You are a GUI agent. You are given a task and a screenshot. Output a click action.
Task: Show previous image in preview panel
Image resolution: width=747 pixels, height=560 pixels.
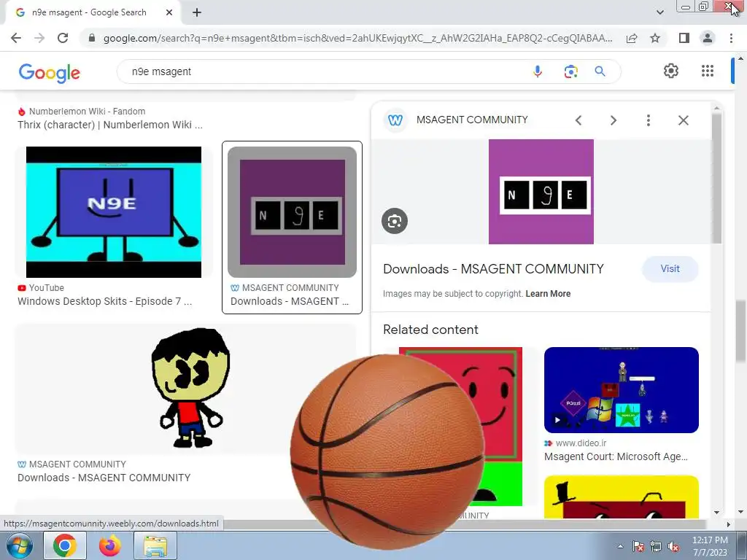point(578,120)
